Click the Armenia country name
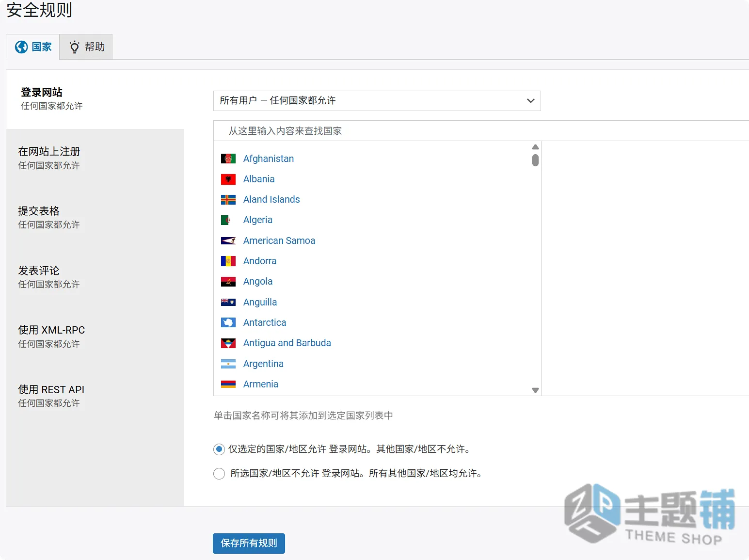Viewport: 749px width, 560px height. point(261,384)
